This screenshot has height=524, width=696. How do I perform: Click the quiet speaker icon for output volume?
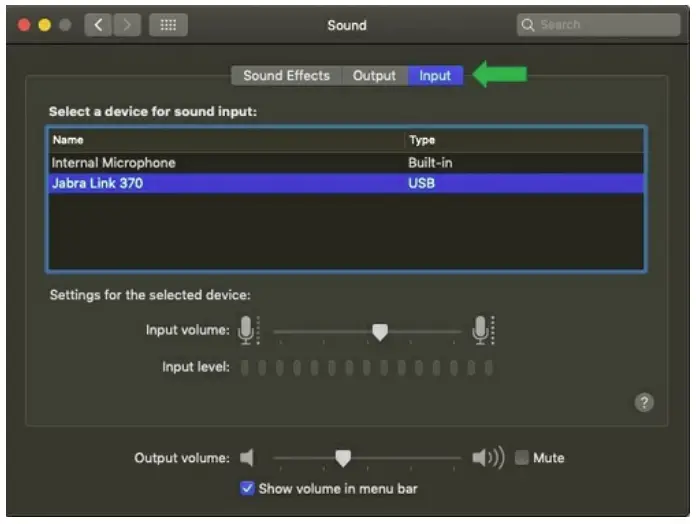(247, 458)
